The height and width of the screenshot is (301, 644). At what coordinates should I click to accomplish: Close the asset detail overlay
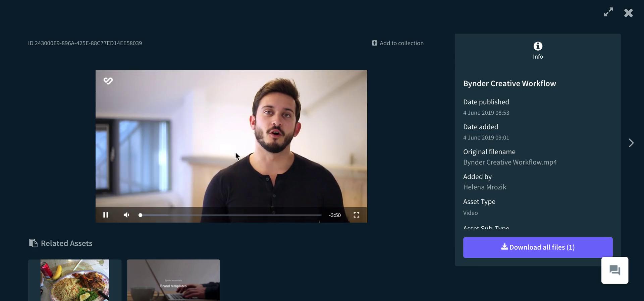[x=628, y=13]
